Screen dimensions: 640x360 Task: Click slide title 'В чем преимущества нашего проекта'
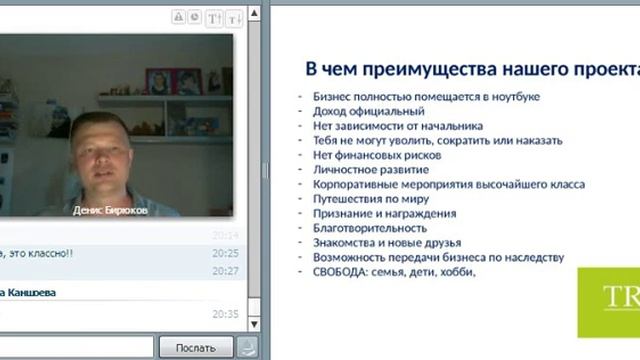point(473,69)
